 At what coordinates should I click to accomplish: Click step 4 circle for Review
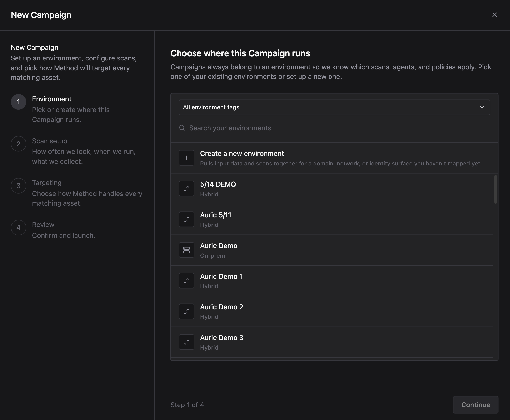pos(18,227)
